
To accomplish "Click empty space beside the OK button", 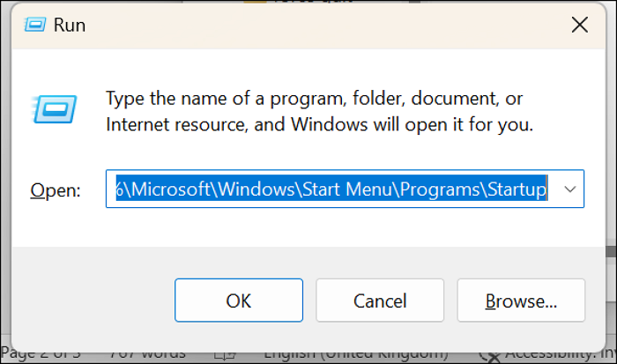I will tap(97, 301).
